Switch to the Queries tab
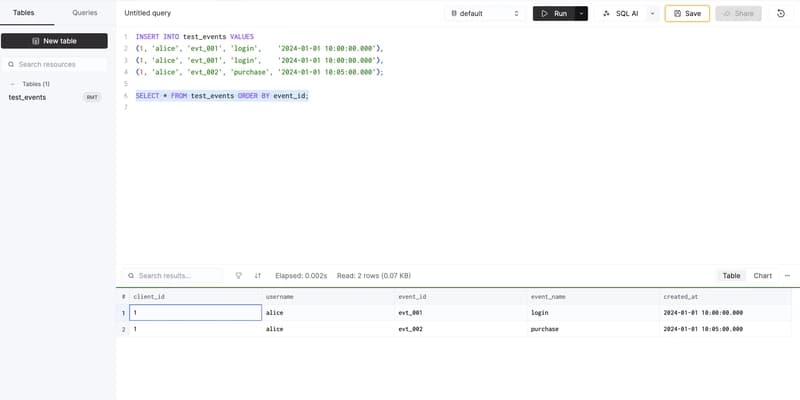800x400 pixels. [x=85, y=13]
